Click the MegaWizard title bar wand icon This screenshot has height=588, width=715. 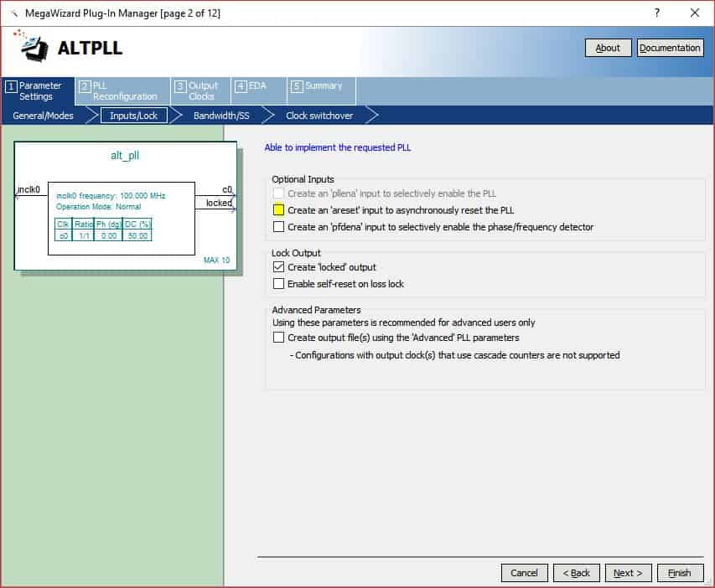point(13,13)
